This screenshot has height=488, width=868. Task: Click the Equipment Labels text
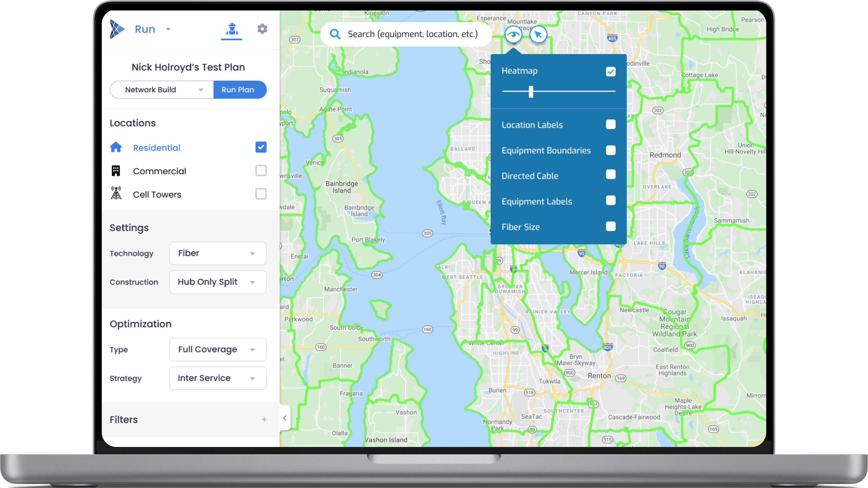tap(537, 201)
